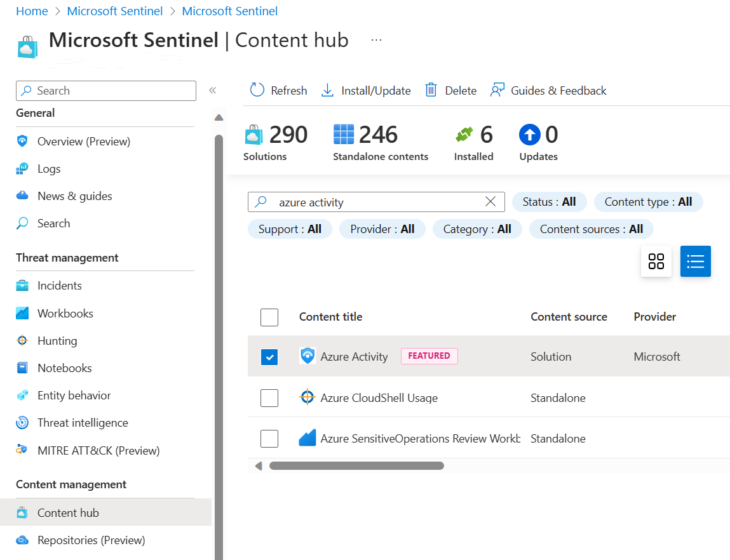Open the Content type filter
This screenshot has height=560, width=730.
[x=648, y=202]
